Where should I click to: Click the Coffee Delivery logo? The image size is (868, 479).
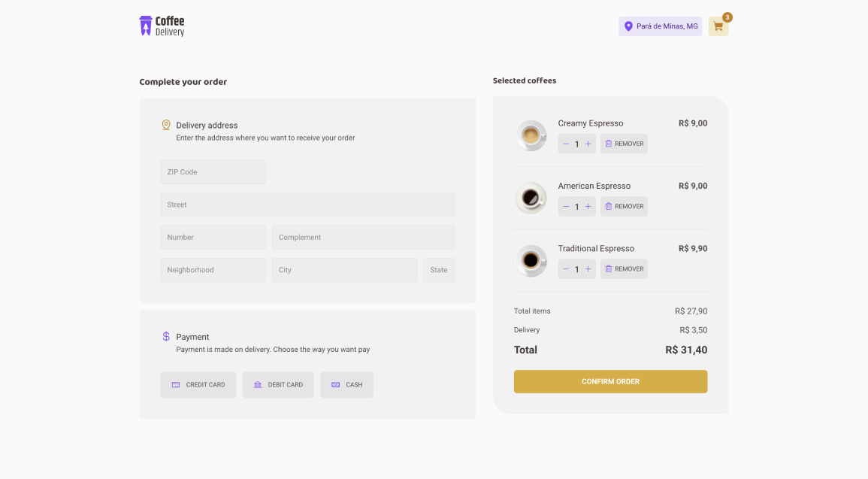pyautogui.click(x=162, y=26)
